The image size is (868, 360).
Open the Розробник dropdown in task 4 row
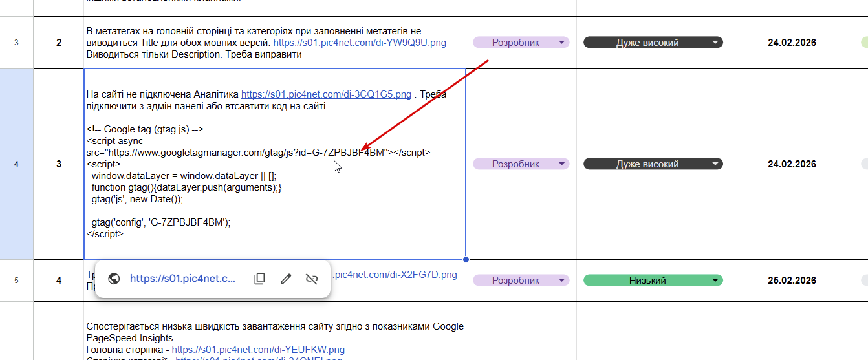pos(521,281)
